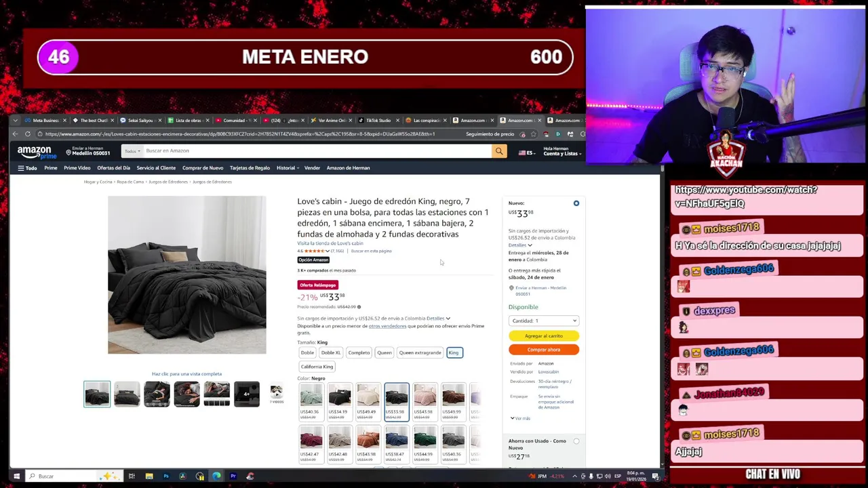The image size is (868, 488).
Task: Click the orange search magnifier button
Action: pyautogui.click(x=499, y=151)
